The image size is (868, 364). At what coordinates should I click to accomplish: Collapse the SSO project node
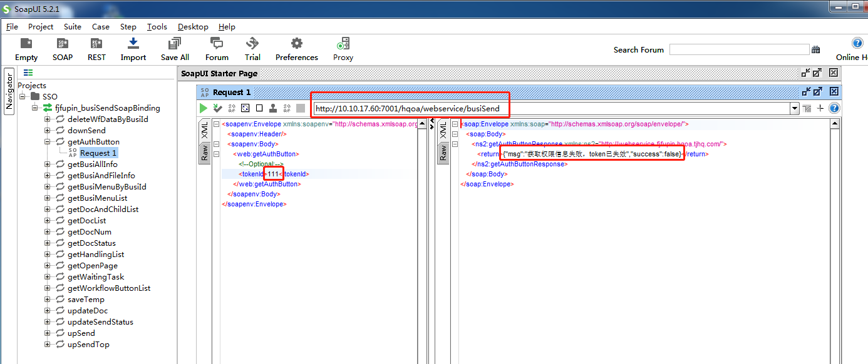click(23, 96)
